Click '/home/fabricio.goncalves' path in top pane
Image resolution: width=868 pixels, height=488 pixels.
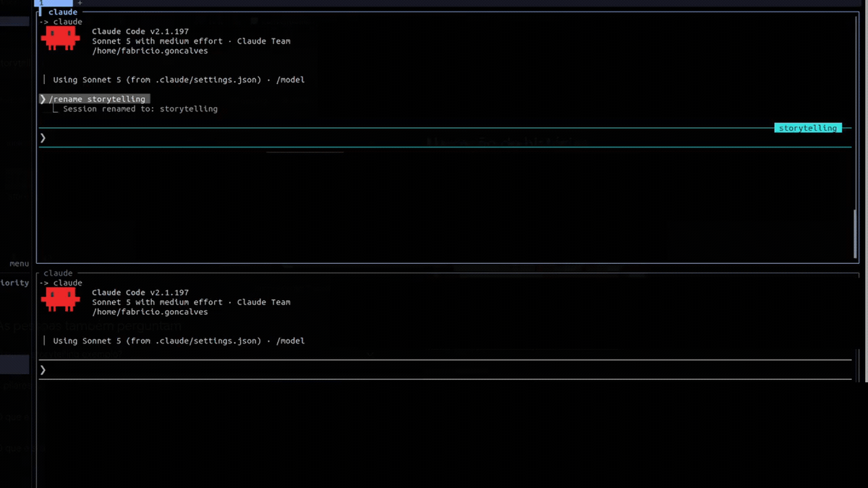tap(150, 51)
